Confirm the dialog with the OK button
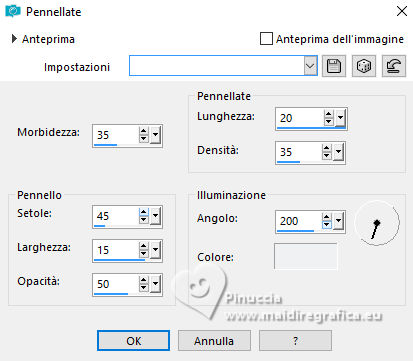Image resolution: width=413 pixels, height=361 pixels. pyautogui.click(x=133, y=341)
